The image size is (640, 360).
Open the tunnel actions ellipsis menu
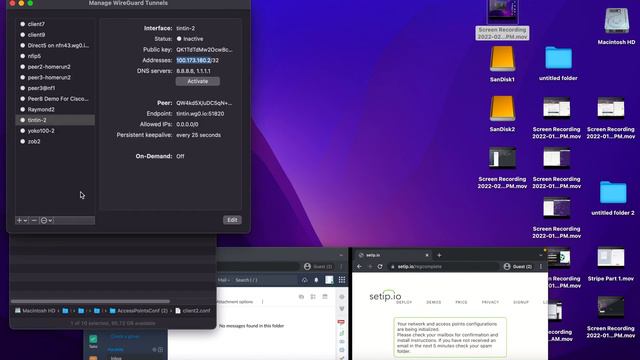46,220
